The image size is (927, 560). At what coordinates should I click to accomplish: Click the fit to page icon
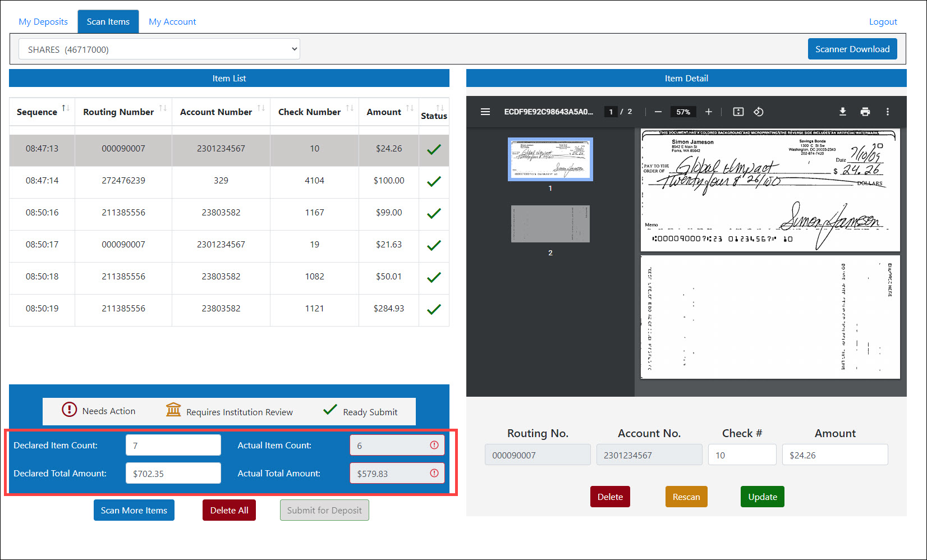738,112
